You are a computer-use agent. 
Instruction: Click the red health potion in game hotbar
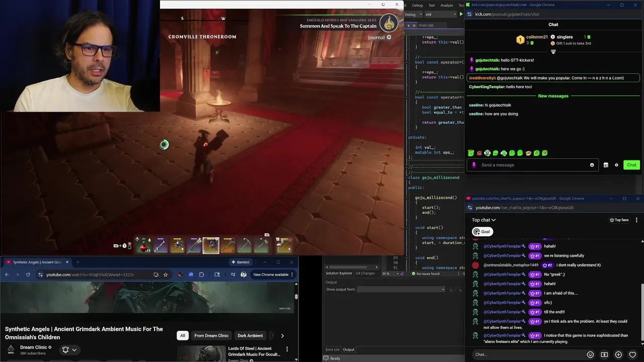pos(144,245)
